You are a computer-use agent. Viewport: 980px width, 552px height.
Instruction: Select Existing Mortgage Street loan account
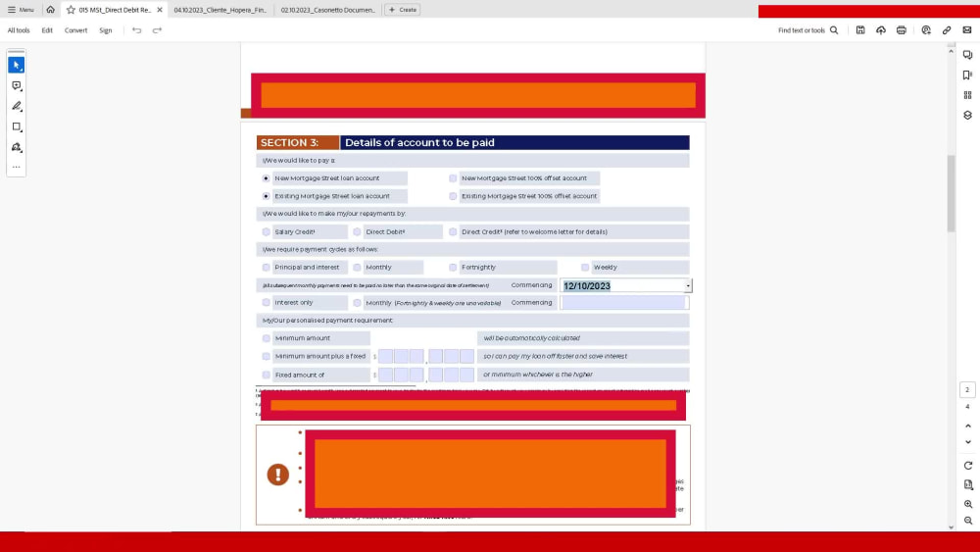tap(267, 196)
